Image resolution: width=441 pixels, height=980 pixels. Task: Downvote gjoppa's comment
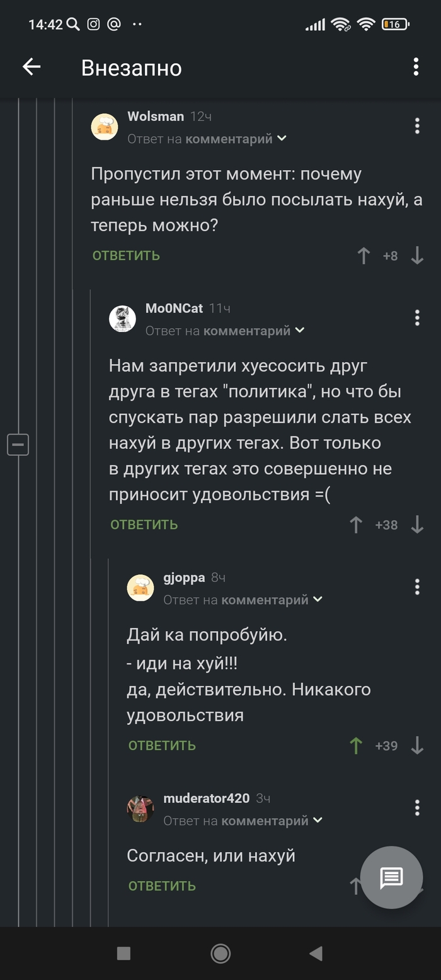point(417,746)
